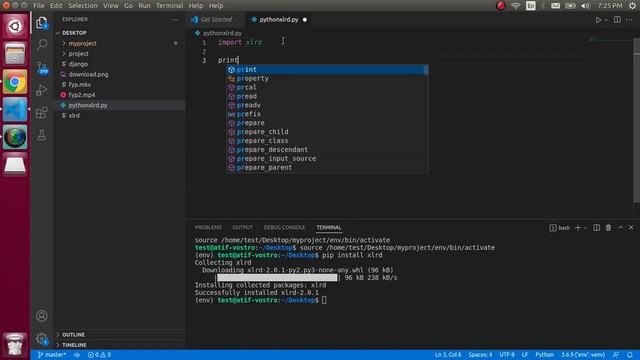Click the Ln 3, Col 6 position indicator
Viewport: 640px width, 360px height.
pos(448,355)
